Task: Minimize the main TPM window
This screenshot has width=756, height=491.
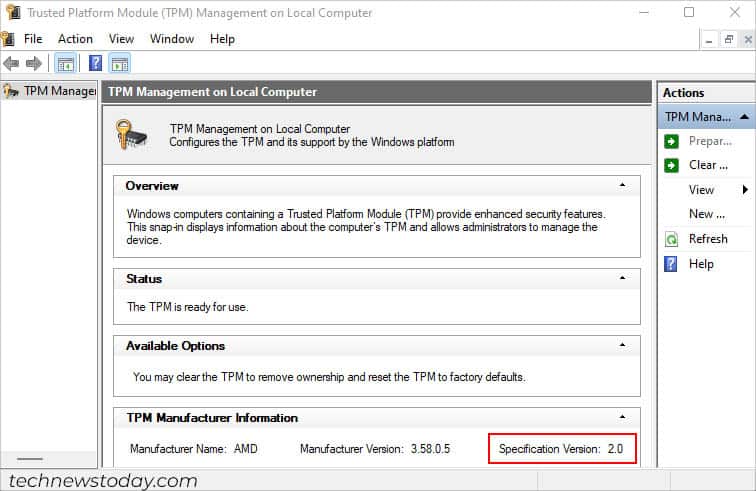Action: [644, 12]
